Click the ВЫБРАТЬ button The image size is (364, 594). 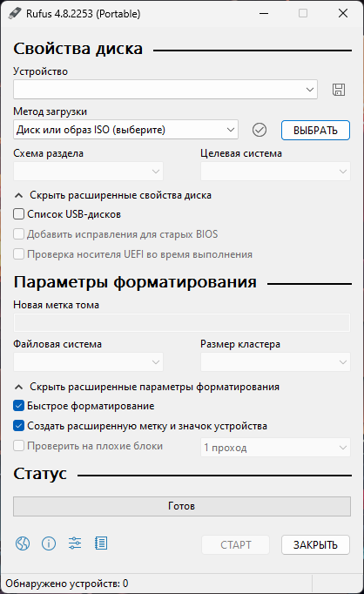pyautogui.click(x=315, y=131)
